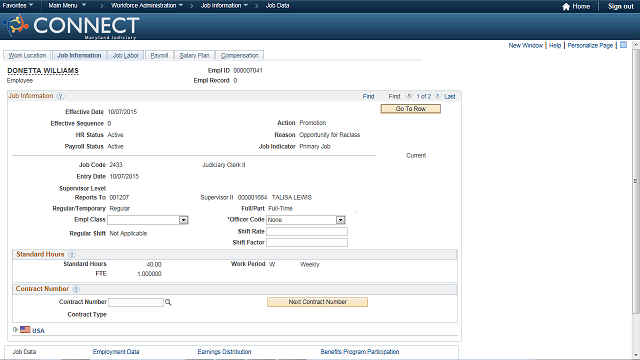Switch to the Work Location tab

(27, 55)
